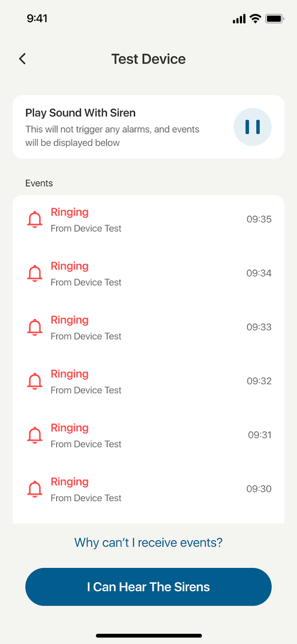Tap the 09:31 event timestamp

[259, 435]
